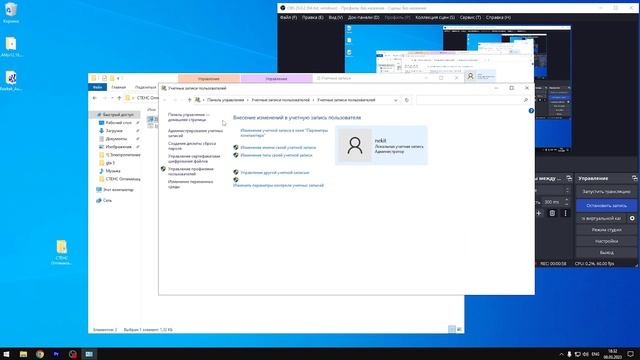640x360 pixels.
Task: Click OBS 'Остановить запись' button
Action: click(606, 205)
